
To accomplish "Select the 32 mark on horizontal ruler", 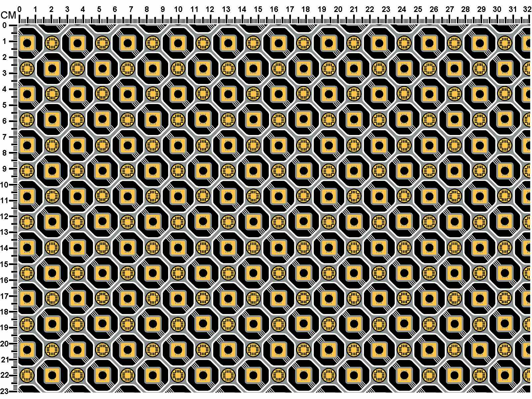I will click(x=528, y=10).
